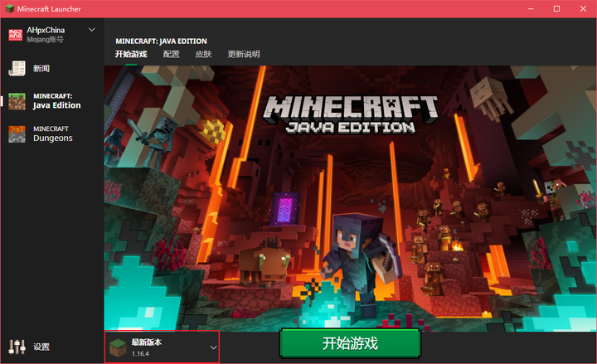Screen dimensions: 597x364
Task: Open the 皮肤 skins tab
Action: [x=203, y=54]
